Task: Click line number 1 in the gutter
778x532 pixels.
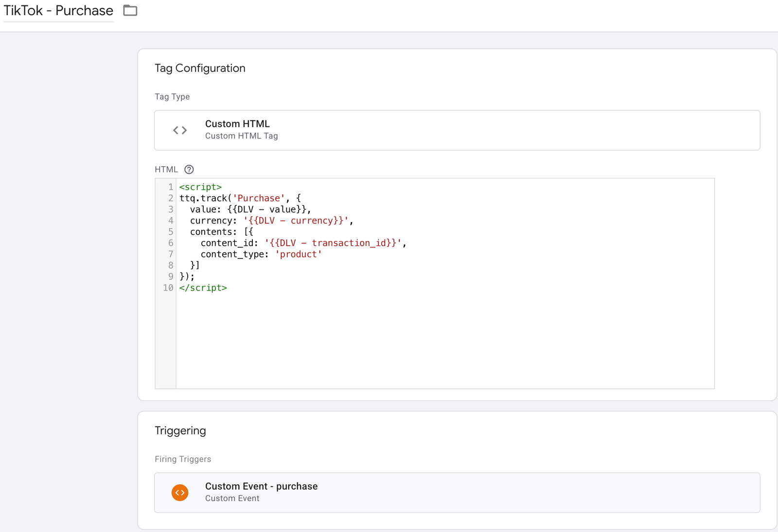Action: (171, 187)
